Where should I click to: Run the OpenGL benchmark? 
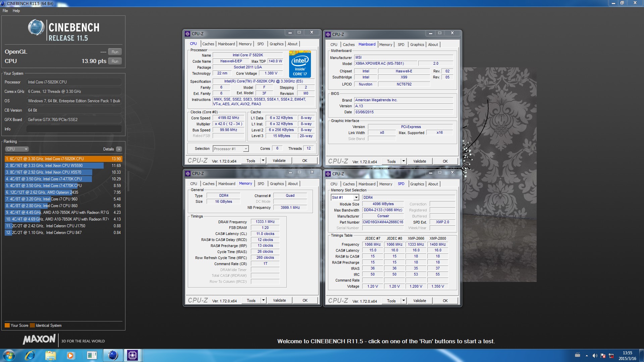(115, 52)
